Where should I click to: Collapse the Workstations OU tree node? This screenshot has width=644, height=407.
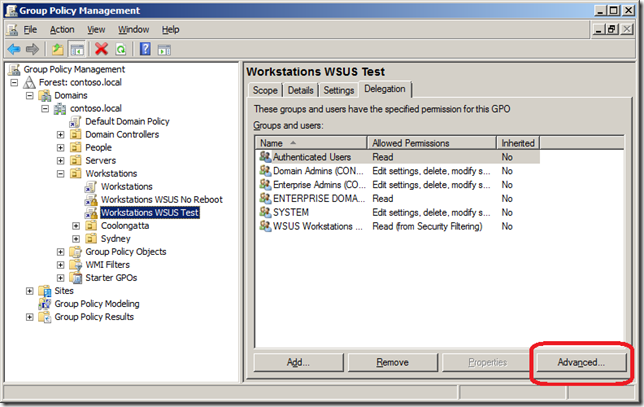tap(61, 174)
